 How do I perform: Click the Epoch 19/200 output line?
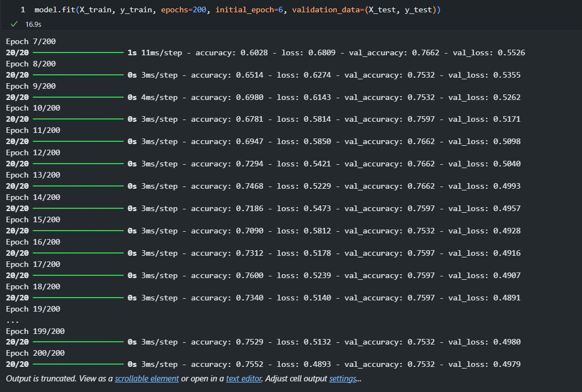point(33,309)
